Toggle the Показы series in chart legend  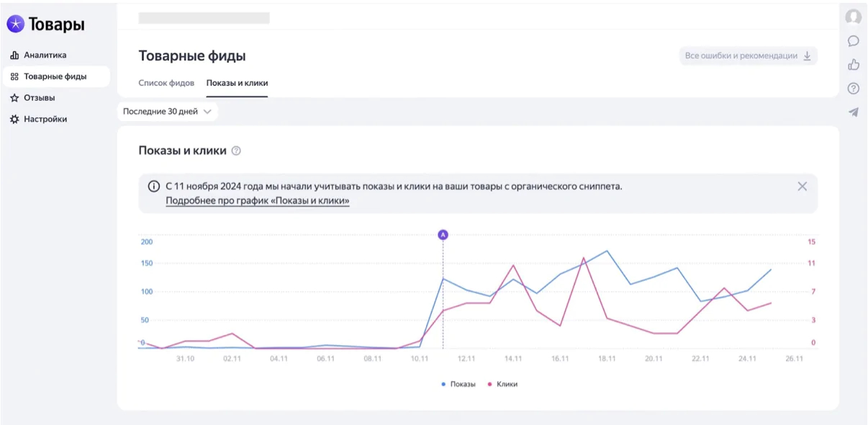tap(458, 385)
